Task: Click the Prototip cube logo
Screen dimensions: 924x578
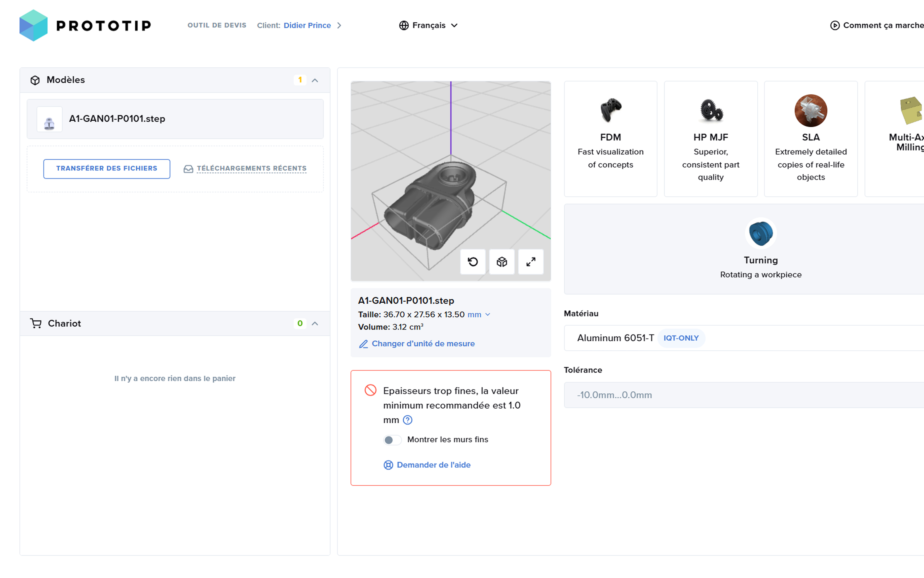Action: click(34, 25)
